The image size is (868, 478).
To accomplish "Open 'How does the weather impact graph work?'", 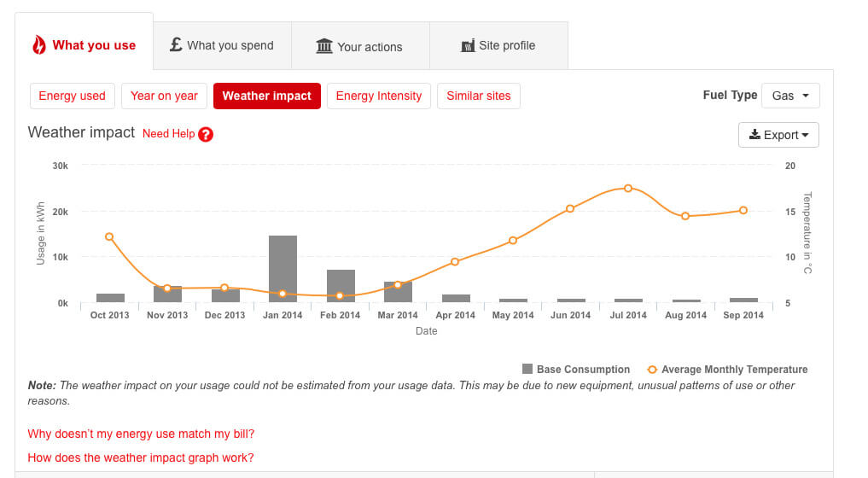I will point(141,458).
